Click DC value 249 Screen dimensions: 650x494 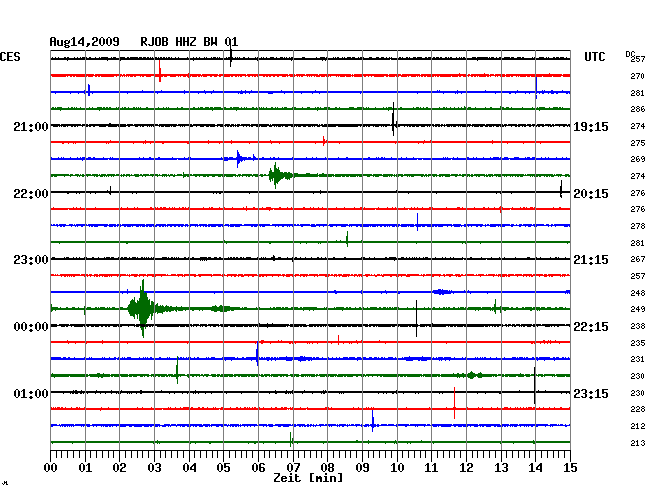tap(638, 309)
